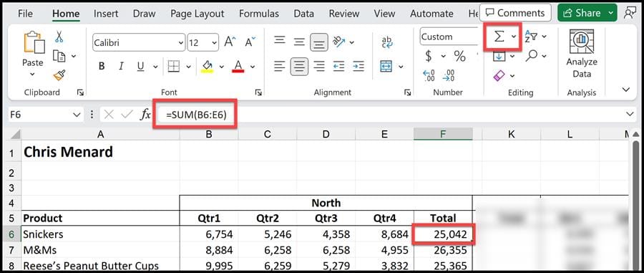
Task: Decrease indent
Action: click(339, 66)
